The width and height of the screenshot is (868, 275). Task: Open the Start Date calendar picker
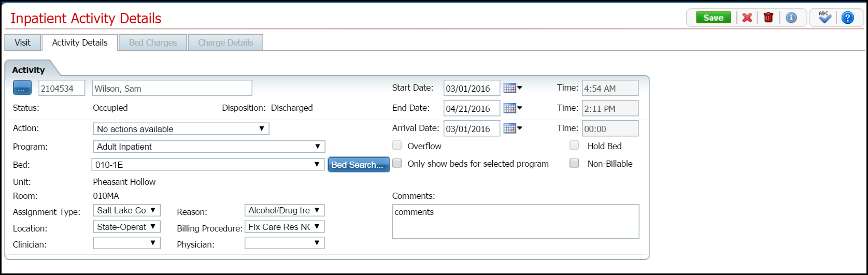[513, 88]
